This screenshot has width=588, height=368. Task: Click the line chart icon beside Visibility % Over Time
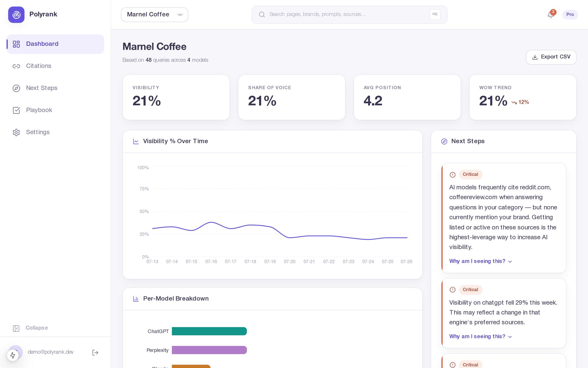pyautogui.click(x=136, y=141)
